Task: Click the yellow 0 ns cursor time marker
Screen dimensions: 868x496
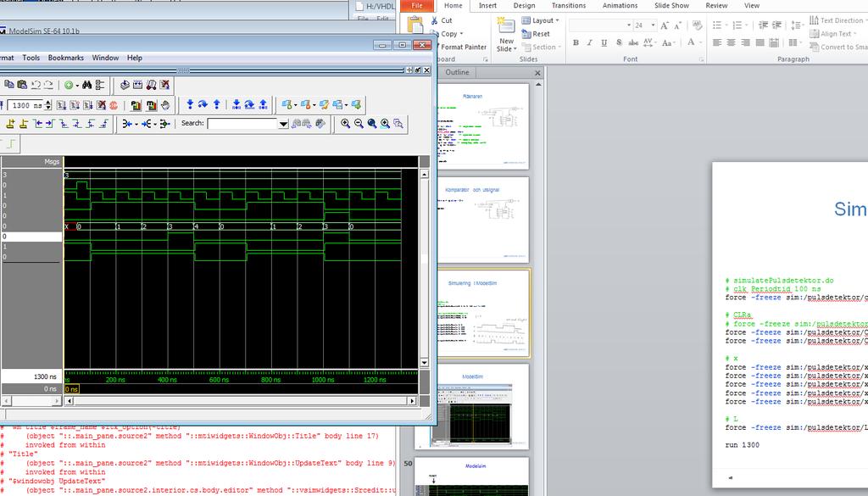Action: (x=72, y=389)
